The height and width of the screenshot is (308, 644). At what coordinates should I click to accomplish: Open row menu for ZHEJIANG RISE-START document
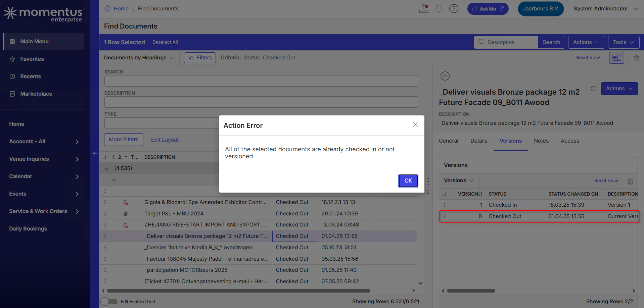coord(105,225)
